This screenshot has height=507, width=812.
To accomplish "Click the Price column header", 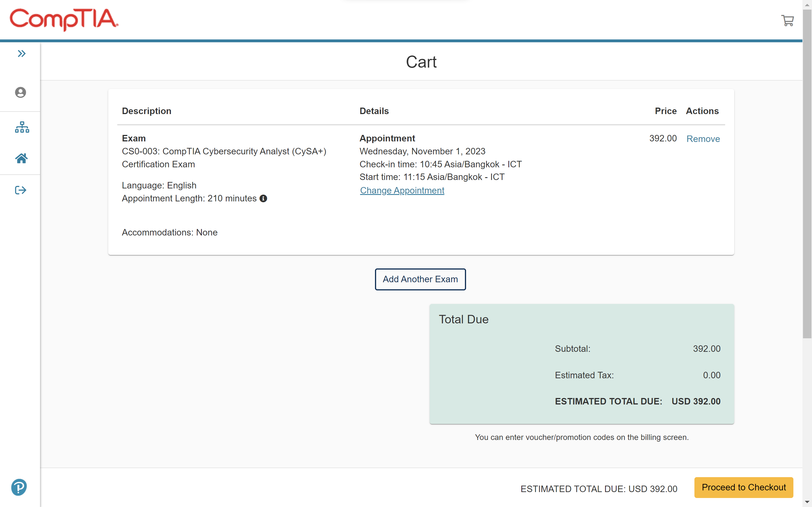I will tap(665, 111).
